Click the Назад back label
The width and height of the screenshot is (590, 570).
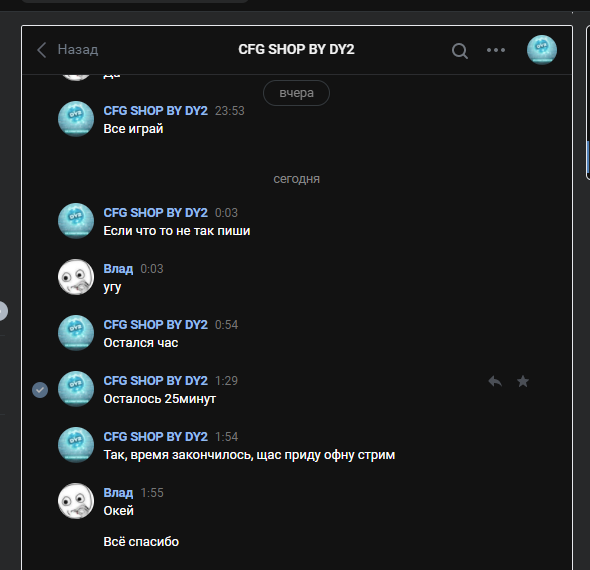tap(78, 49)
